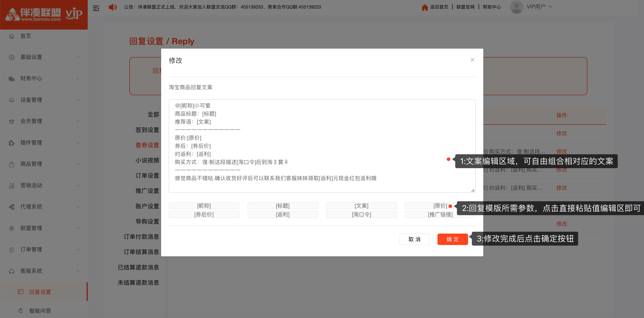Switch to 未结算退款消息 category

[x=138, y=283]
